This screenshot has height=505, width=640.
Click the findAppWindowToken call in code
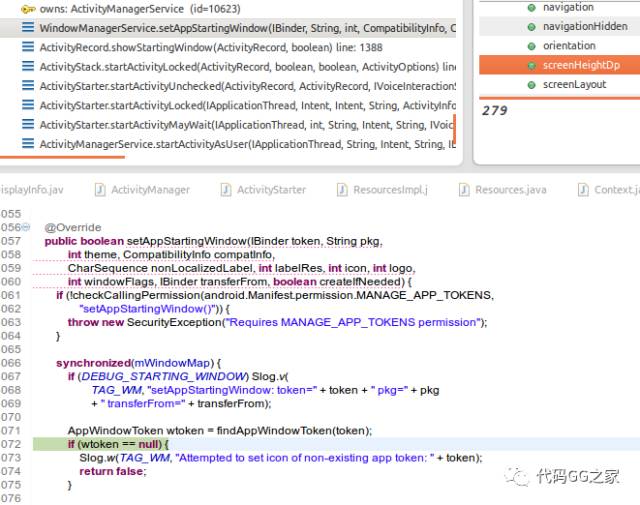(x=274, y=431)
